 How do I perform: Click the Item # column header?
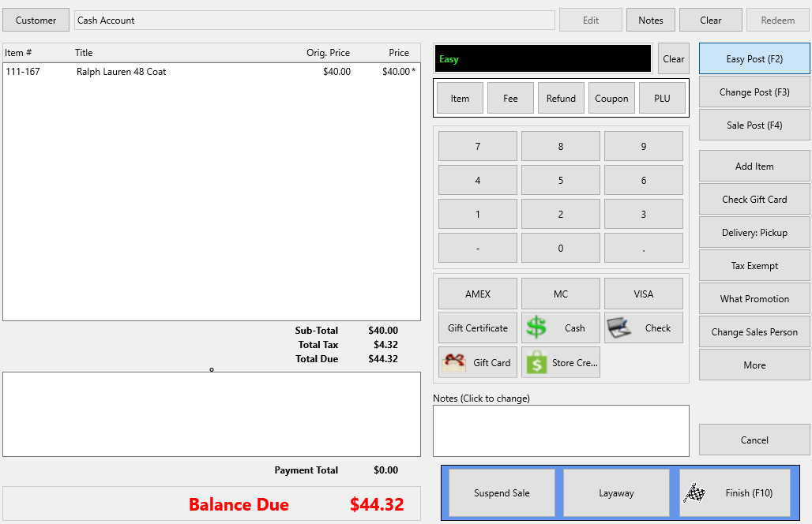[18, 53]
